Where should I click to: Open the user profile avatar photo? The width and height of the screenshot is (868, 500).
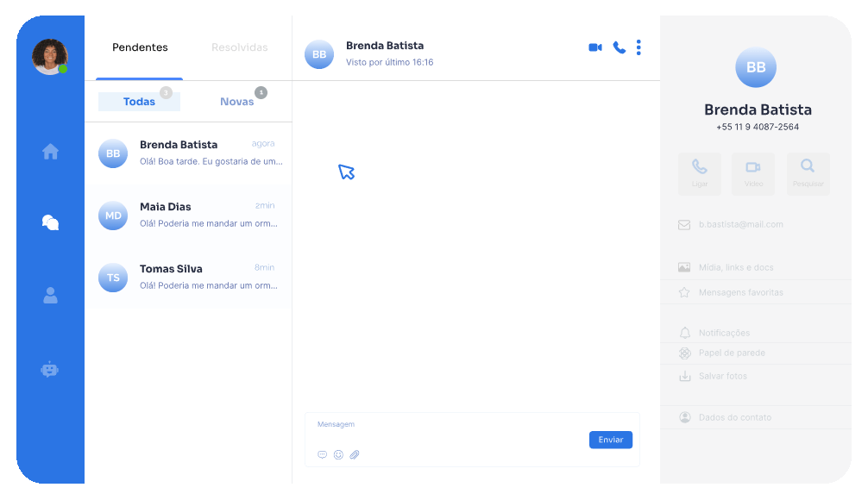[50, 56]
